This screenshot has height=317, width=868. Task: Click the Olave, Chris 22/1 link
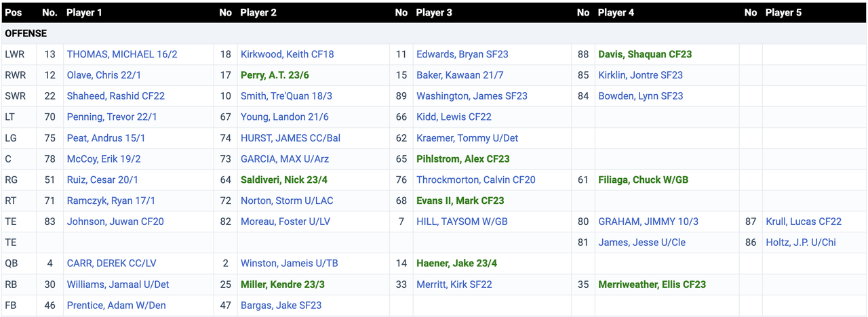[x=104, y=75]
